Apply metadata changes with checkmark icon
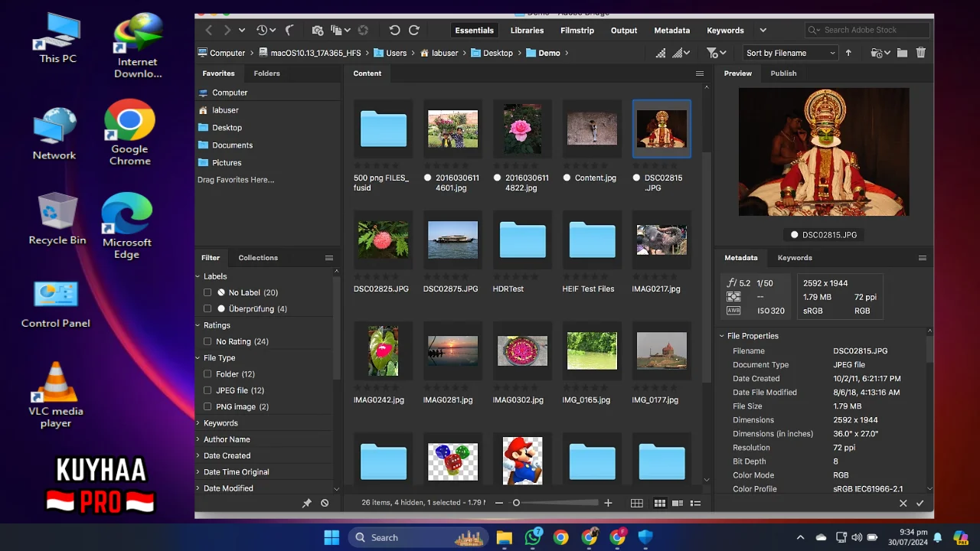The height and width of the screenshot is (551, 980). tap(920, 503)
